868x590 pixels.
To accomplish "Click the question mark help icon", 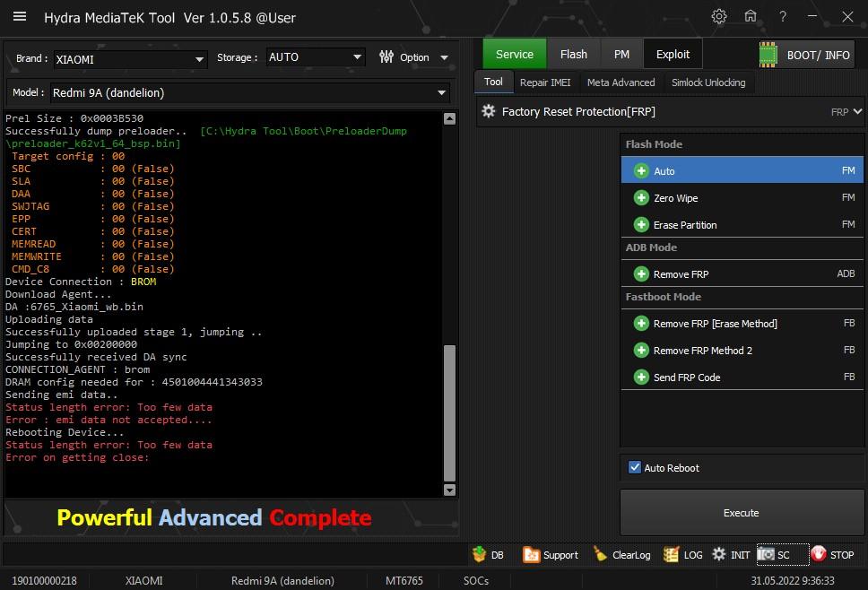I will point(783,17).
